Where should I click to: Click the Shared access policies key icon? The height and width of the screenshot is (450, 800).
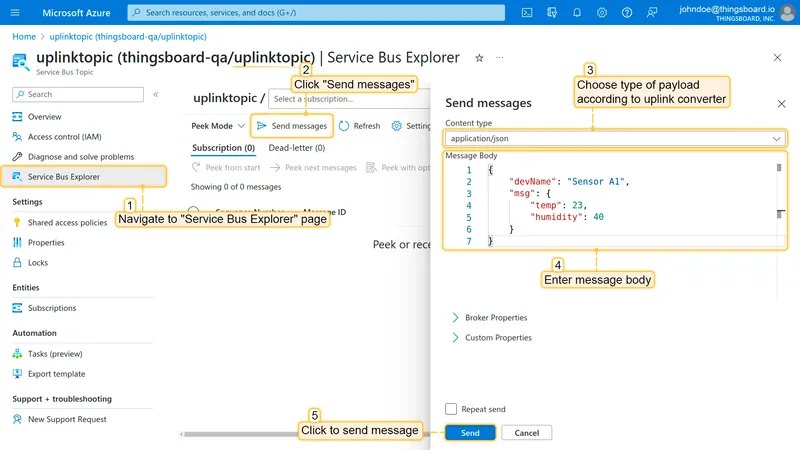coord(17,222)
